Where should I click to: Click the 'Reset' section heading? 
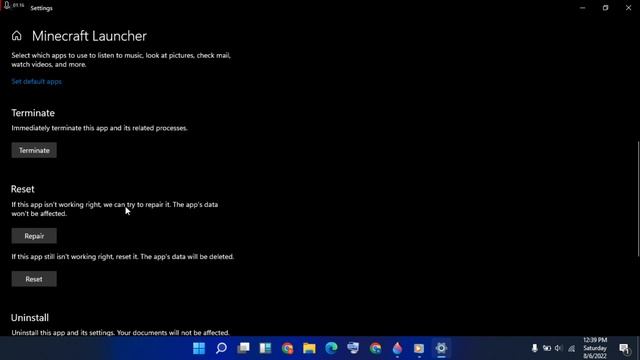point(22,189)
